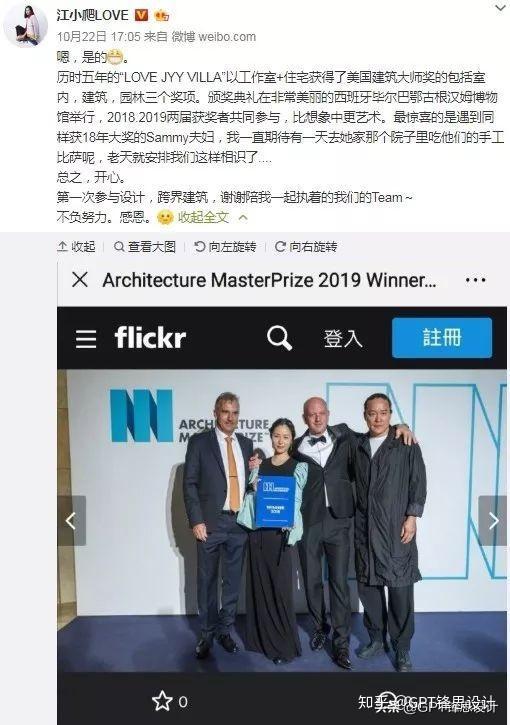
Task: Toggle the favorite star on the photo
Action: [x=162, y=701]
